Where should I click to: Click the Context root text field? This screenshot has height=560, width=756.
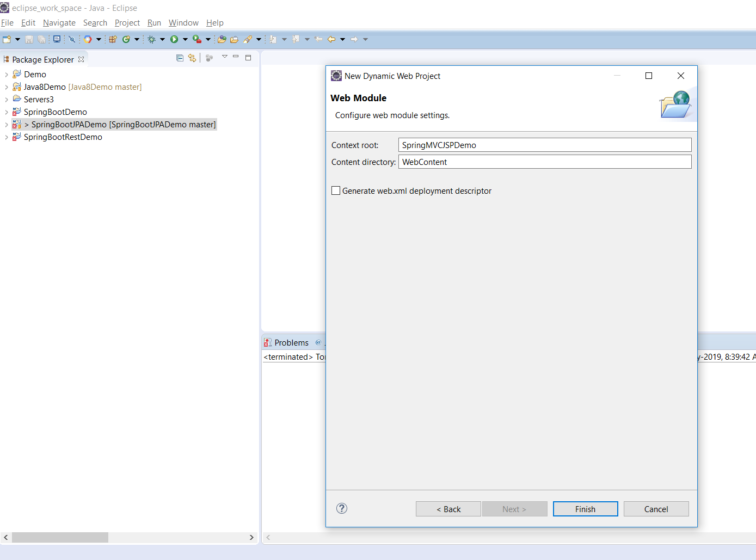pyautogui.click(x=544, y=145)
